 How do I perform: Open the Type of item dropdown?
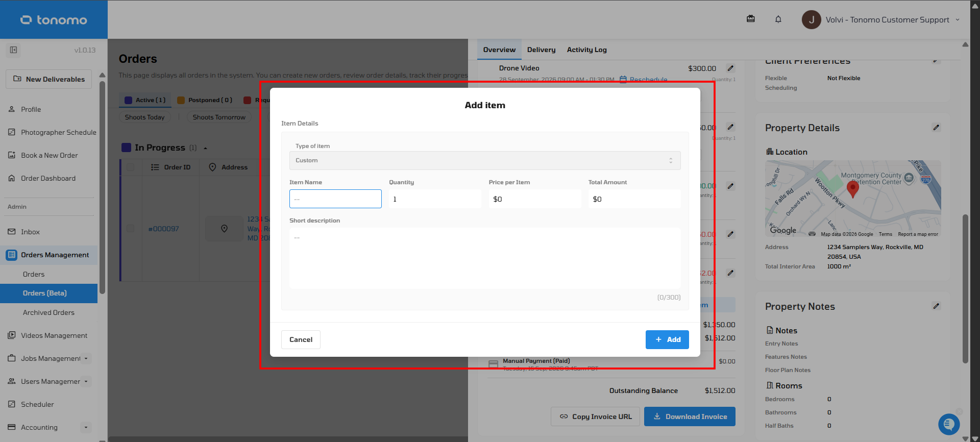coord(485,160)
